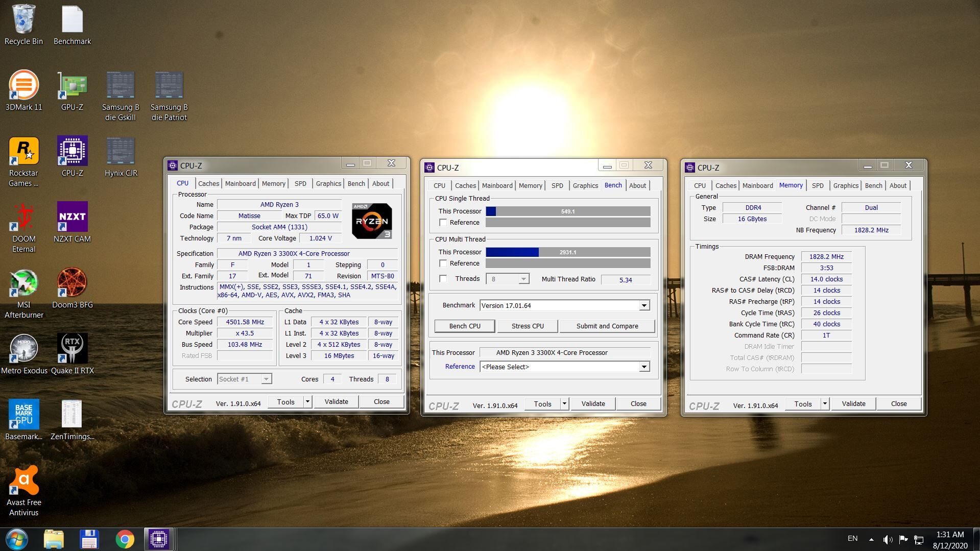Image resolution: width=980 pixels, height=551 pixels.
Task: Open the floppy disk taskbar app
Action: pos(89,539)
